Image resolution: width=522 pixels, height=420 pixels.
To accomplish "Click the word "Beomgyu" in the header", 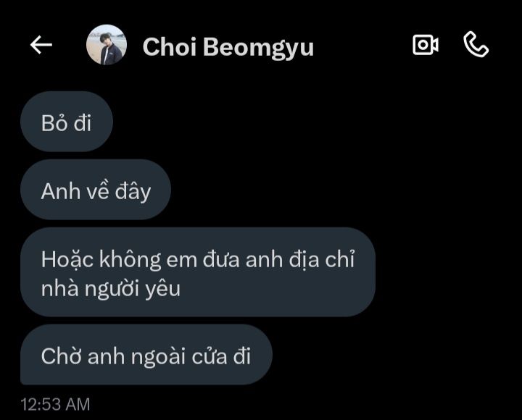I will click(258, 48).
